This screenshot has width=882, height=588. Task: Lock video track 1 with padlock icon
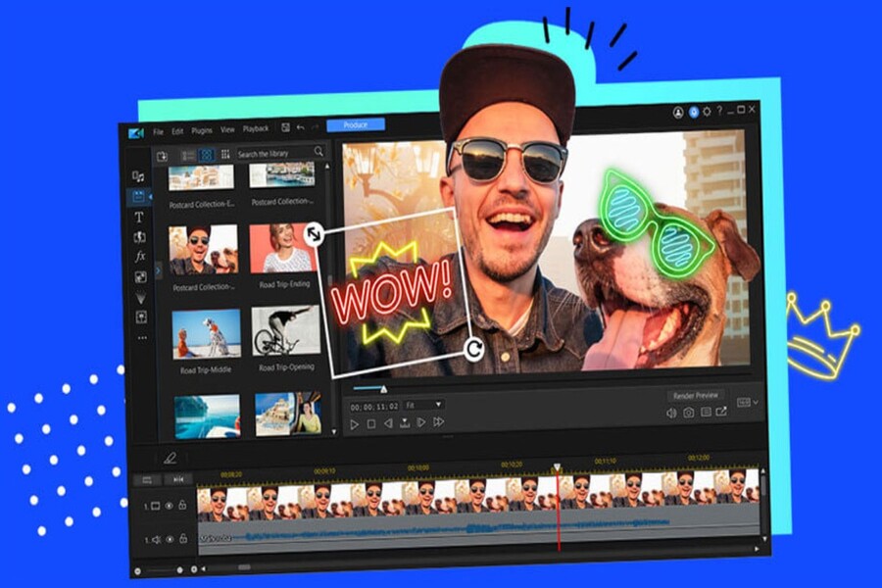182,506
